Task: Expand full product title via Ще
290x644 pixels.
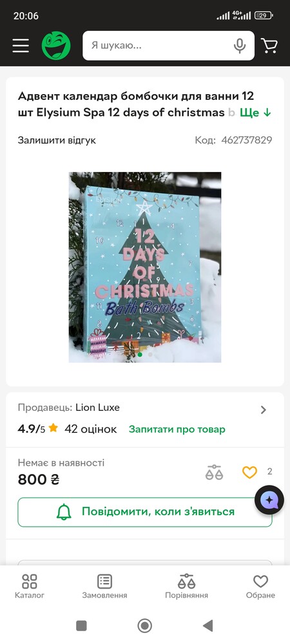Action: tap(255, 113)
